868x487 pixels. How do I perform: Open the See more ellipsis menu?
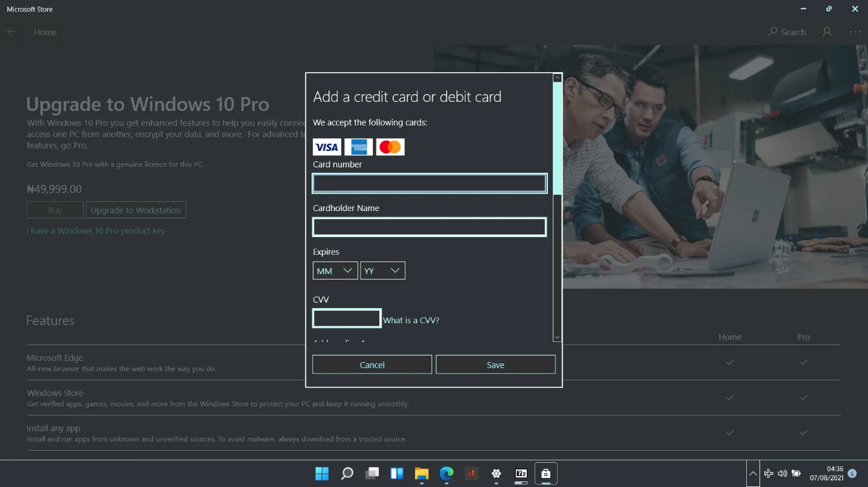(x=855, y=32)
